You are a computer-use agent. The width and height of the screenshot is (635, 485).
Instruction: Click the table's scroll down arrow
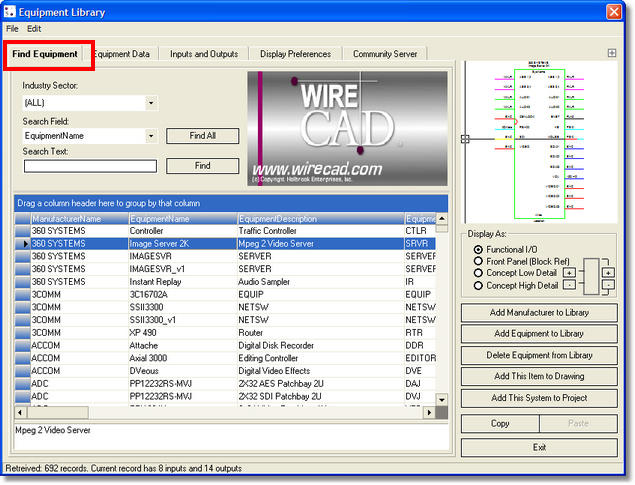442,400
